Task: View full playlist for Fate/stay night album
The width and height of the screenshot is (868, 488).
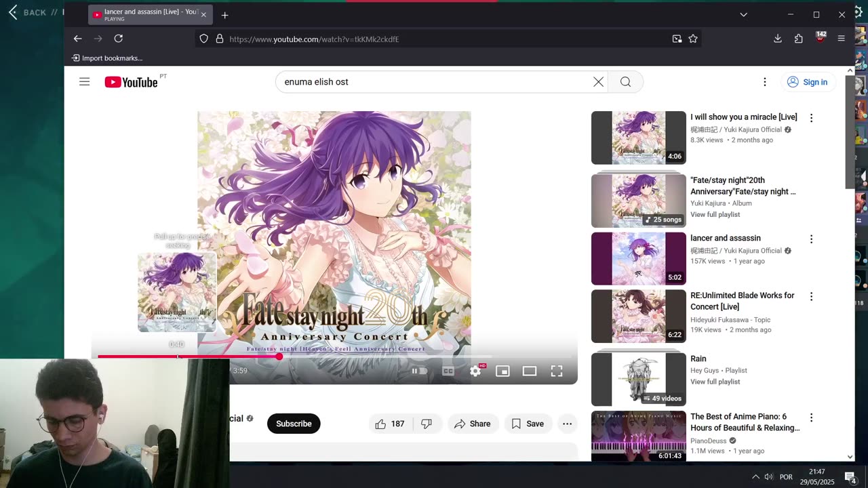Action: pyautogui.click(x=715, y=214)
